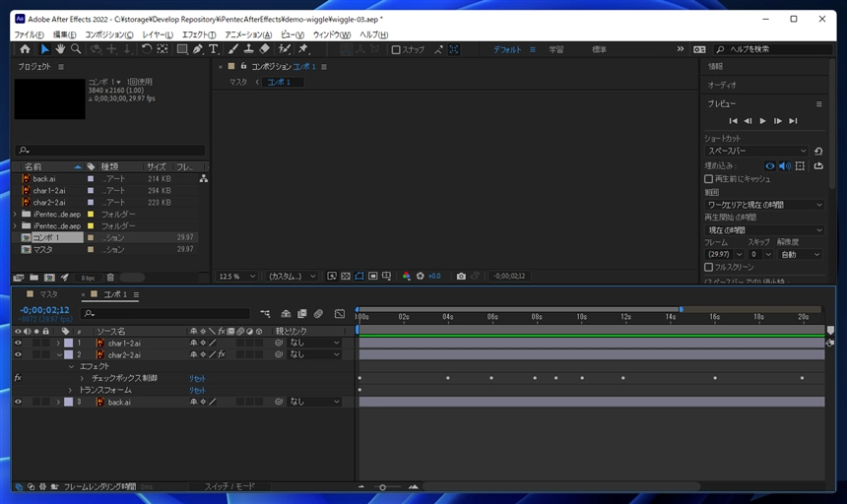Viewport: 847px width, 504px height.
Task: Step to the next frame in Preview
Action: [778, 121]
